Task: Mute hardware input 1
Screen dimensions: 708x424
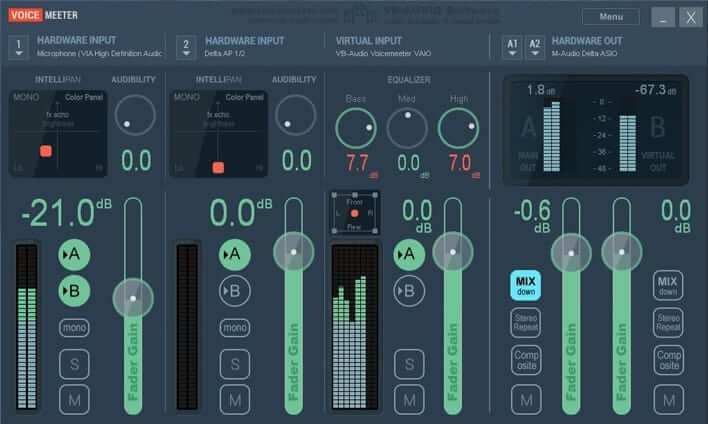Action: point(74,400)
